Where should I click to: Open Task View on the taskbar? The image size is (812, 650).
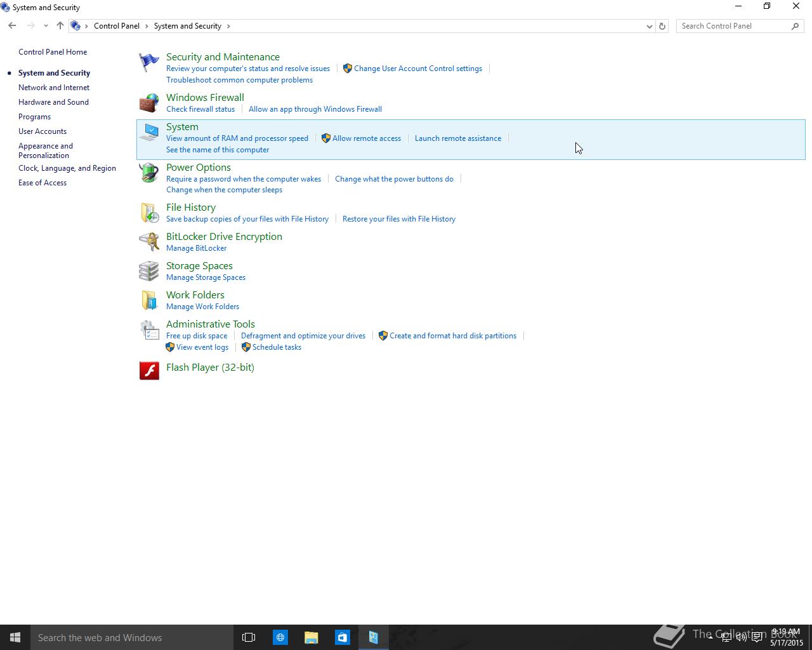pos(249,637)
